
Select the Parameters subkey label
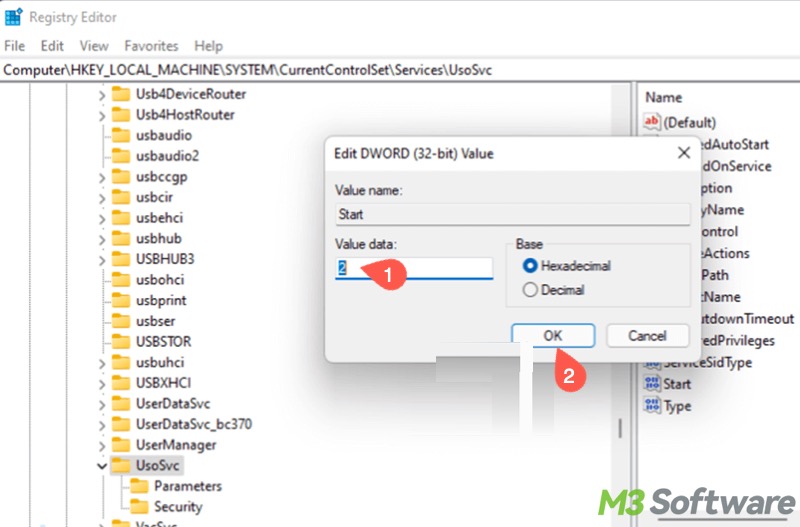(x=188, y=486)
